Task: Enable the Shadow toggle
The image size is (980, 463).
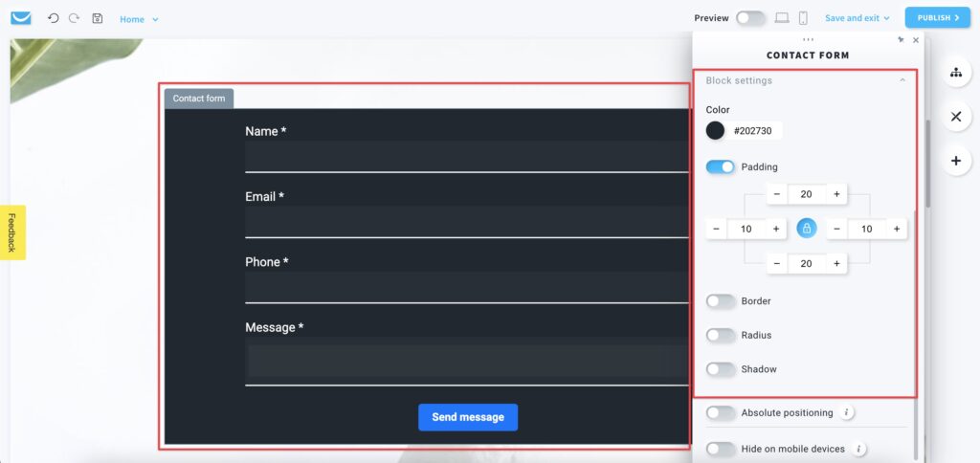Action: (x=721, y=369)
